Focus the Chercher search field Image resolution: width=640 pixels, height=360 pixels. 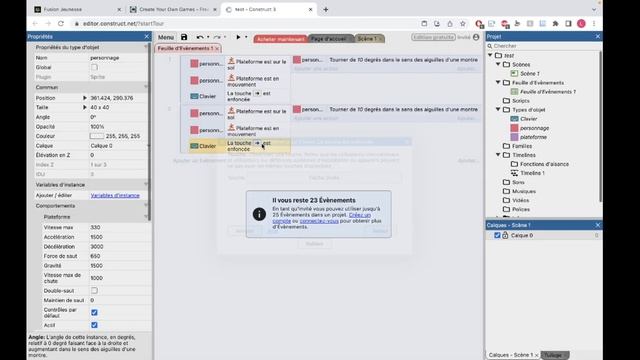[x=543, y=46]
